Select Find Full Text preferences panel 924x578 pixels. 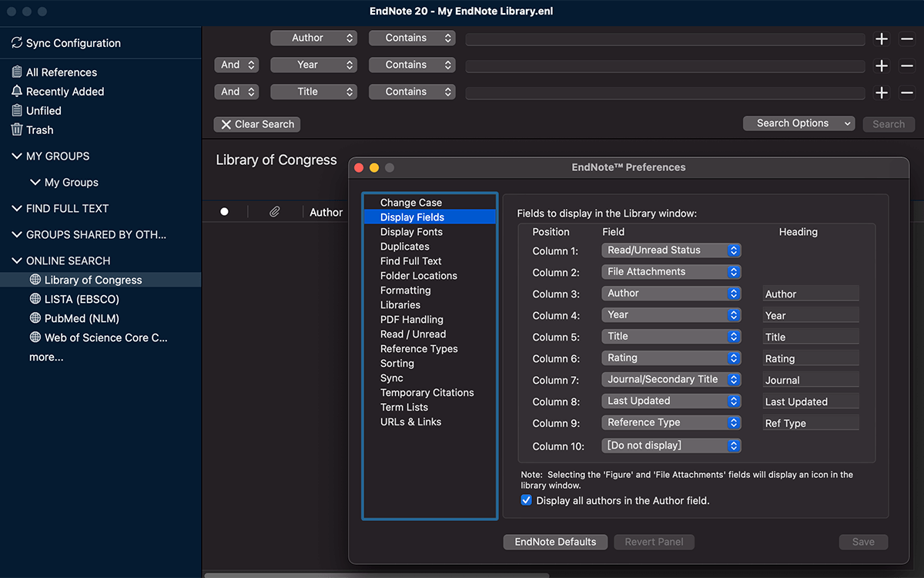(x=430, y=261)
